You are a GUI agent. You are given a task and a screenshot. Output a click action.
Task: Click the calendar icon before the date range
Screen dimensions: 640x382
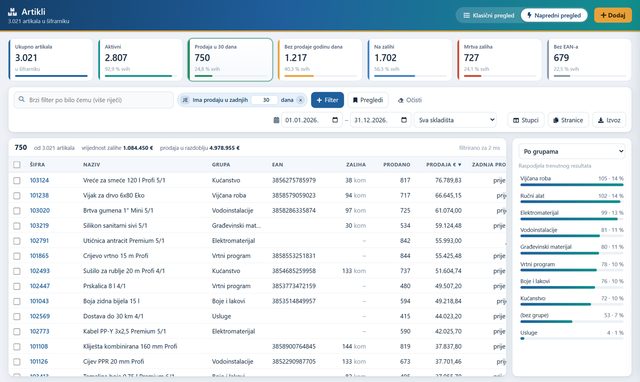tap(276, 120)
